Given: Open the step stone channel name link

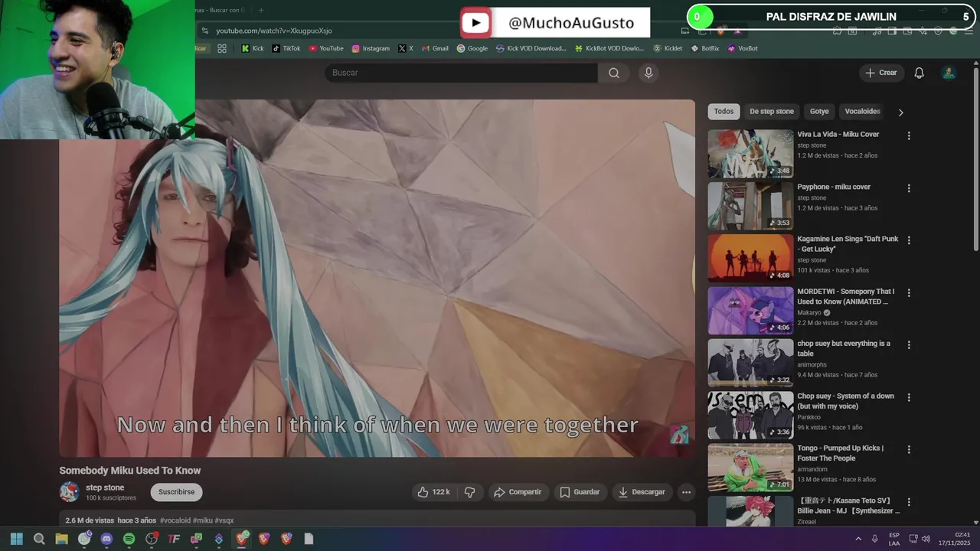Looking at the screenshot, I should [x=105, y=487].
